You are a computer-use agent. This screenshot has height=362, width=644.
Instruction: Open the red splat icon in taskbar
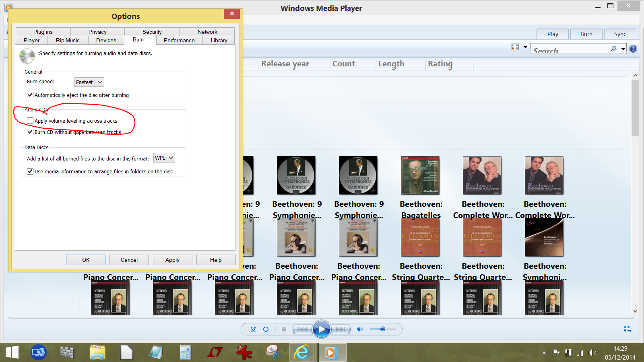tap(244, 353)
